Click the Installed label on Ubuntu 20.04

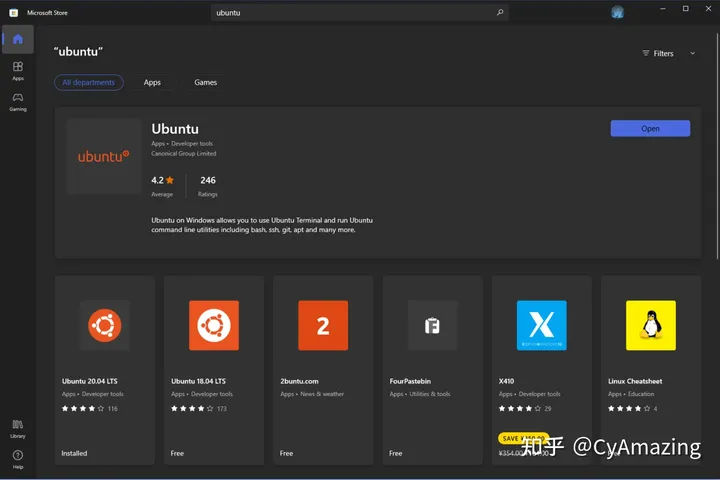[74, 453]
